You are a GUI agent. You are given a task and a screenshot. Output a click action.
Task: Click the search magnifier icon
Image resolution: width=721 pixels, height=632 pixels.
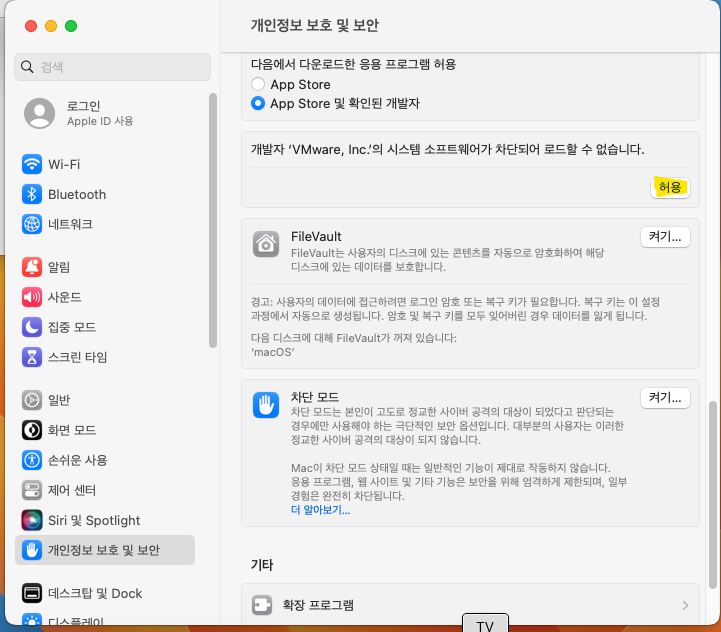[x=27, y=67]
